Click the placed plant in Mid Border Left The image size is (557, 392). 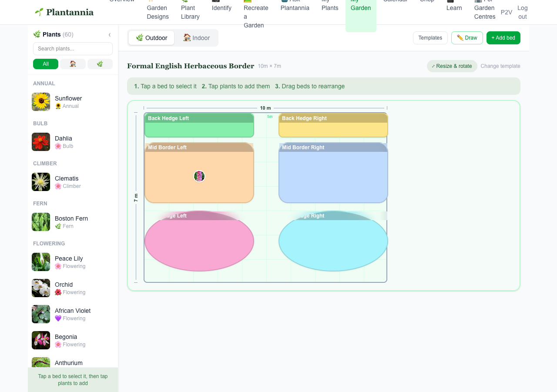pyautogui.click(x=199, y=176)
